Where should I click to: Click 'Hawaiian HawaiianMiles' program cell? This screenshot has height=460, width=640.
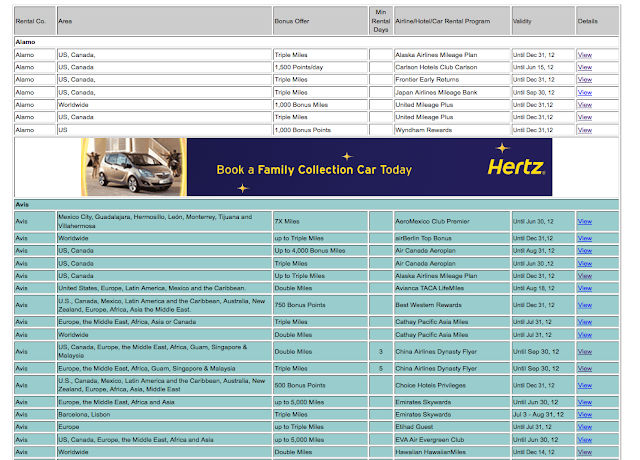(x=452, y=452)
